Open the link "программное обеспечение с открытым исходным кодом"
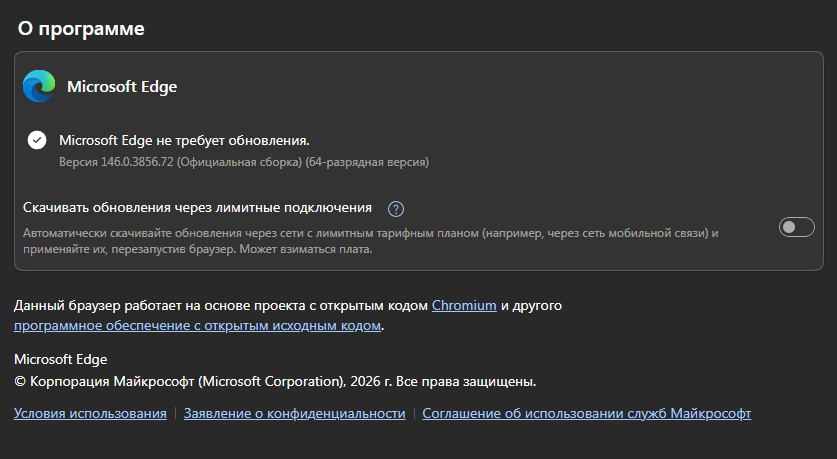This screenshot has width=837, height=459. click(198, 325)
